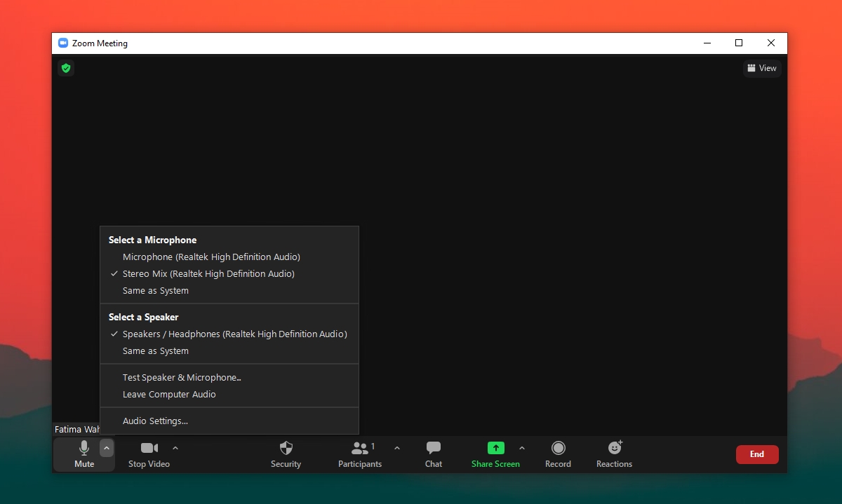Show meeting encryption info via green shield
The image size is (842, 504).
(66, 68)
